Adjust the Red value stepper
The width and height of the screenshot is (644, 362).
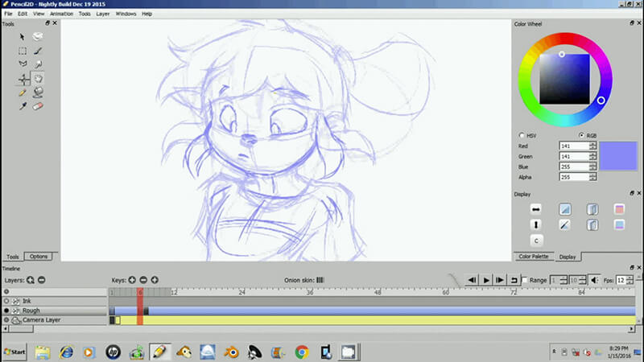[x=592, y=146]
